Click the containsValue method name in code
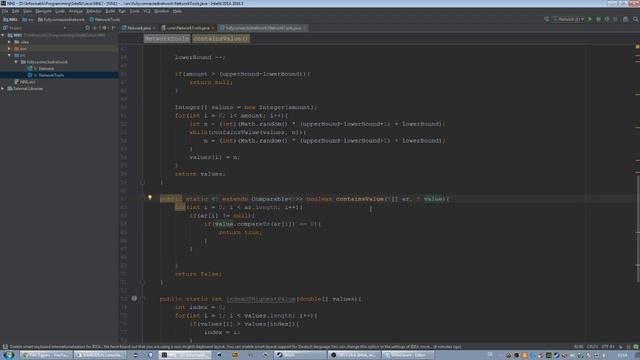Image resolution: width=640 pixels, height=360 pixels. point(360,199)
